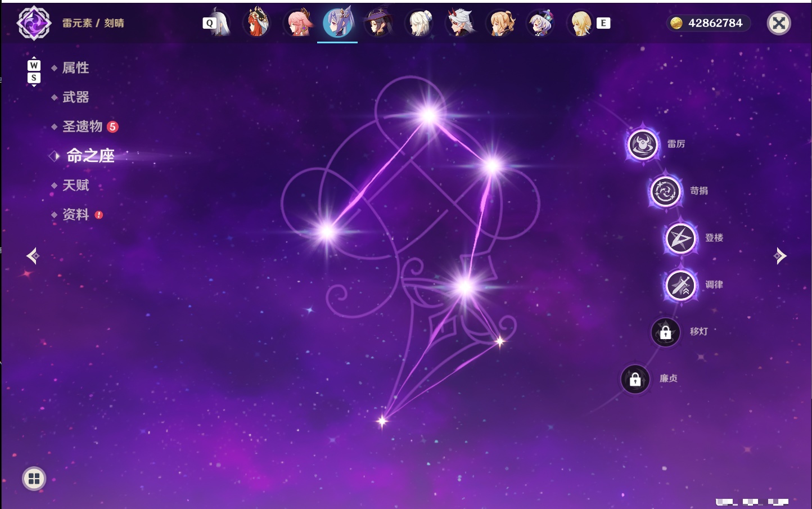
Task: Select the 天赋 talents tab
Action: coord(75,185)
